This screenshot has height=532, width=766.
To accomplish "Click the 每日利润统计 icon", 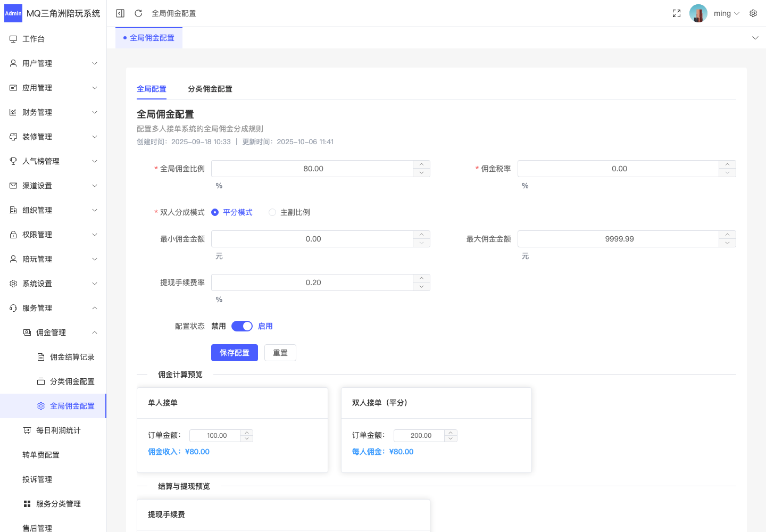I will [27, 430].
